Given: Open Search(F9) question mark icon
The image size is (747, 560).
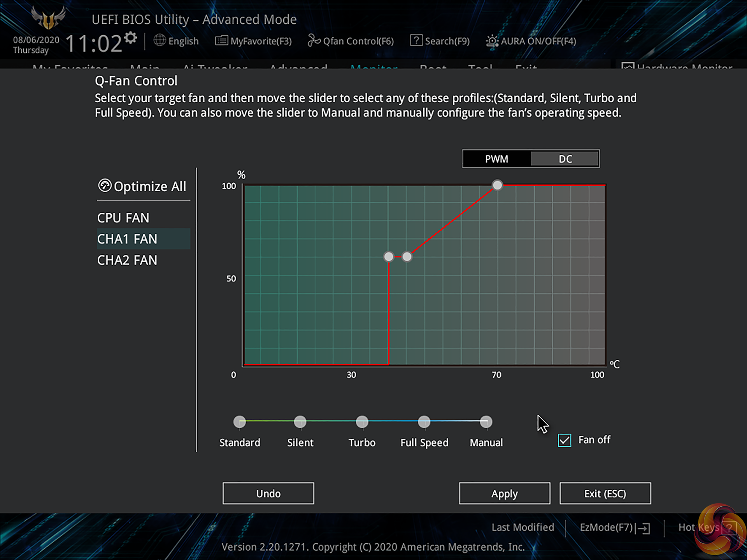Looking at the screenshot, I should click(x=416, y=40).
